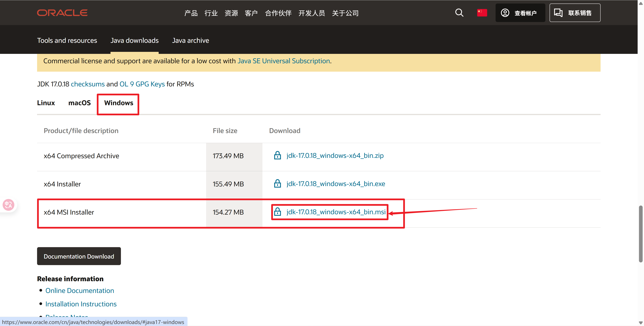
Task: Click the scrollbar down arrow
Action: pos(640,323)
